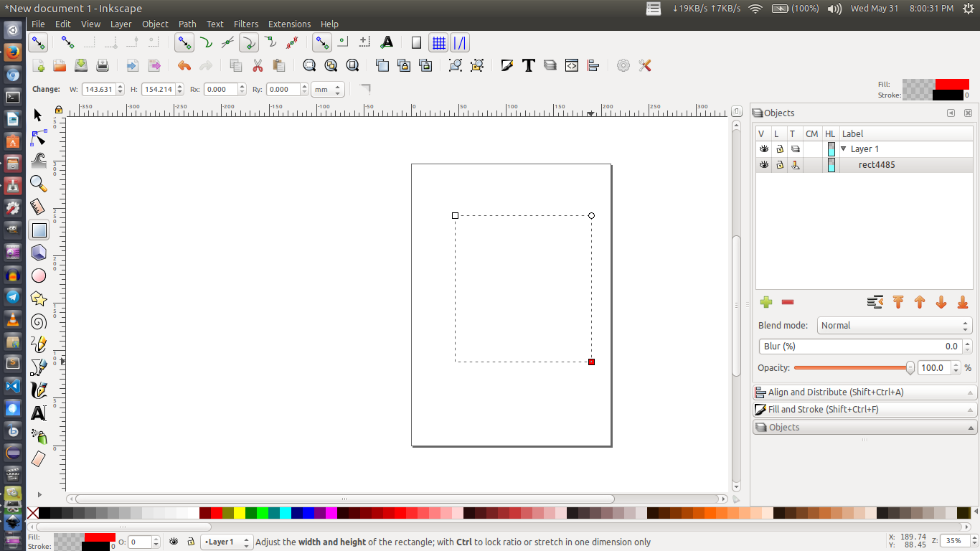Activate the 3D box tool
Viewport: 980px width, 551px height.
(x=39, y=253)
